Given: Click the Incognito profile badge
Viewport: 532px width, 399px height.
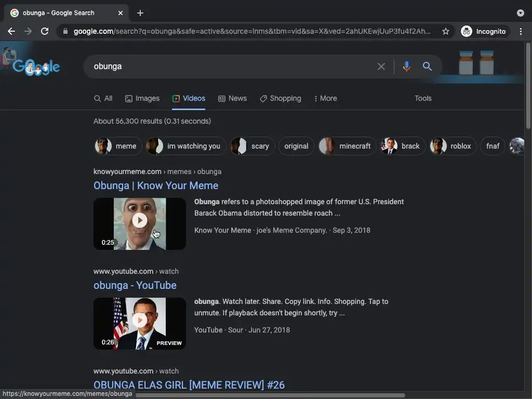Looking at the screenshot, I should [484, 32].
